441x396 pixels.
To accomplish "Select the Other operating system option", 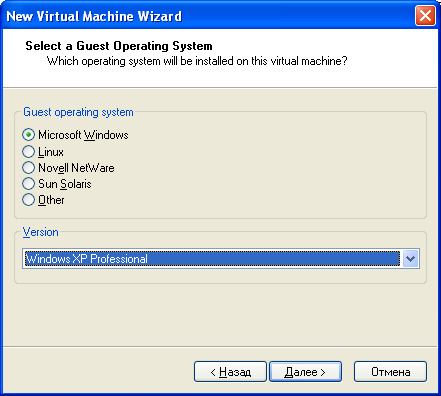I will pos(29,200).
